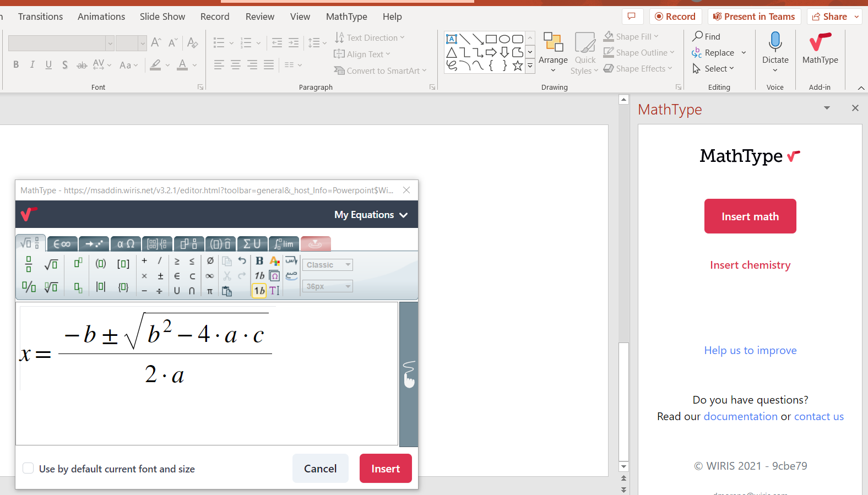Switch to the Animations ribbon tab
This screenshot has width=868, height=495.
point(101,17)
